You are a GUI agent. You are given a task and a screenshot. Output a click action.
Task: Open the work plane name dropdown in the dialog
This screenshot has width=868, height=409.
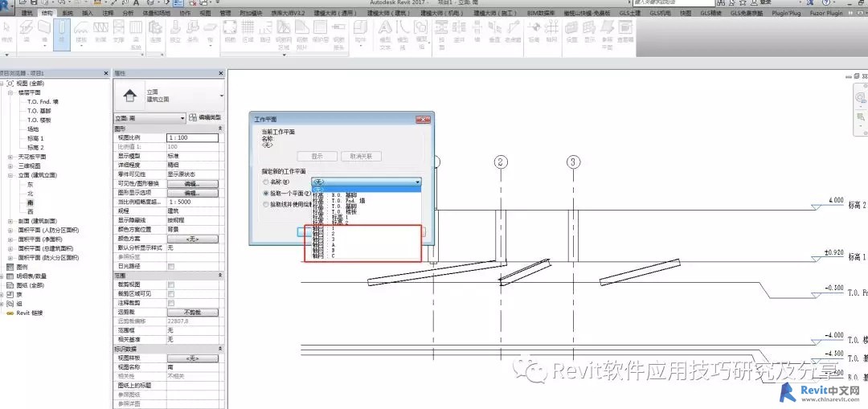pos(366,182)
